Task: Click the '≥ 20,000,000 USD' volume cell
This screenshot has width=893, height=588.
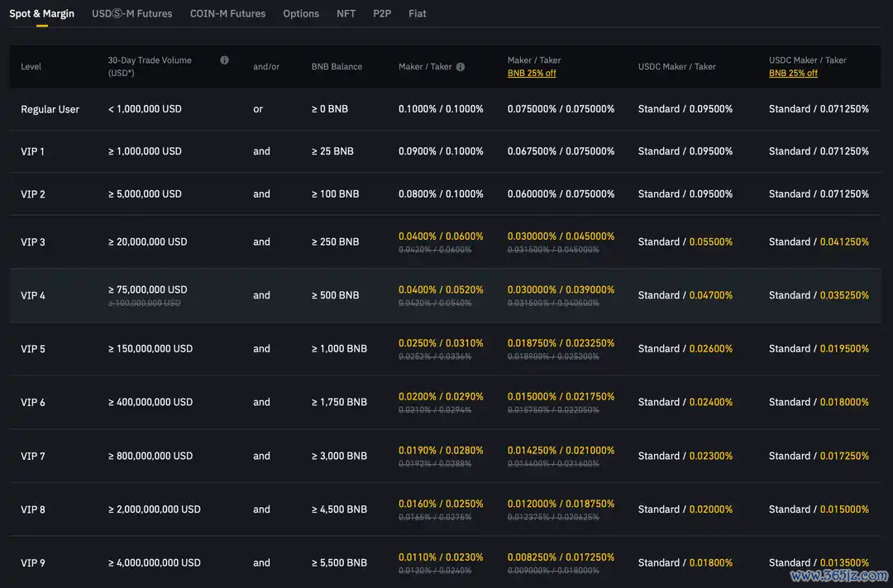Action: 147,241
